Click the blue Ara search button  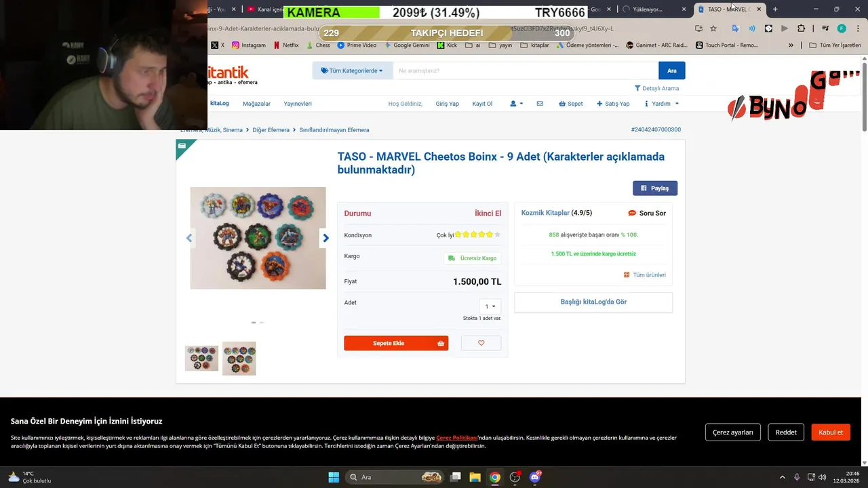(671, 70)
